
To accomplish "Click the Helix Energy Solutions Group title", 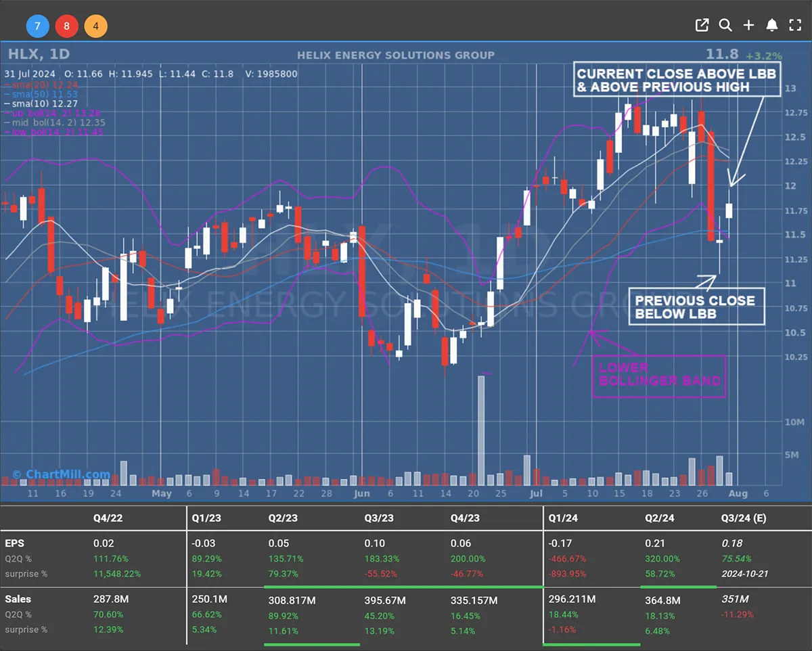I will point(396,55).
